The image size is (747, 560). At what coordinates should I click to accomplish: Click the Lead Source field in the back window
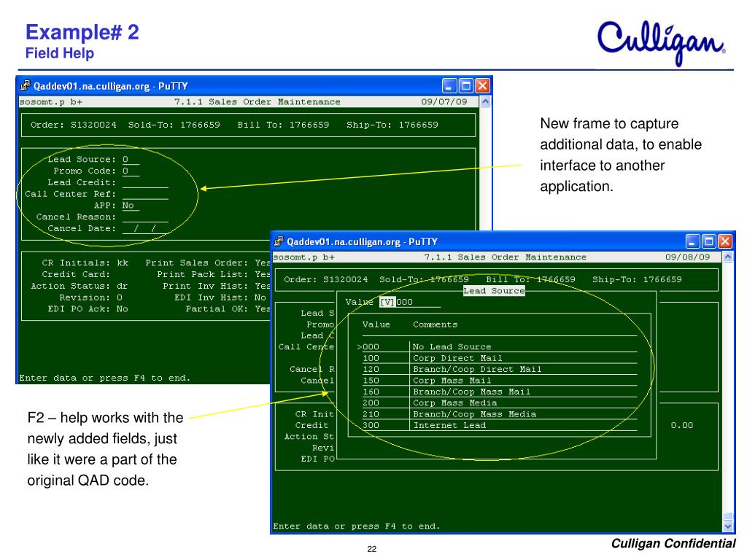point(131,160)
